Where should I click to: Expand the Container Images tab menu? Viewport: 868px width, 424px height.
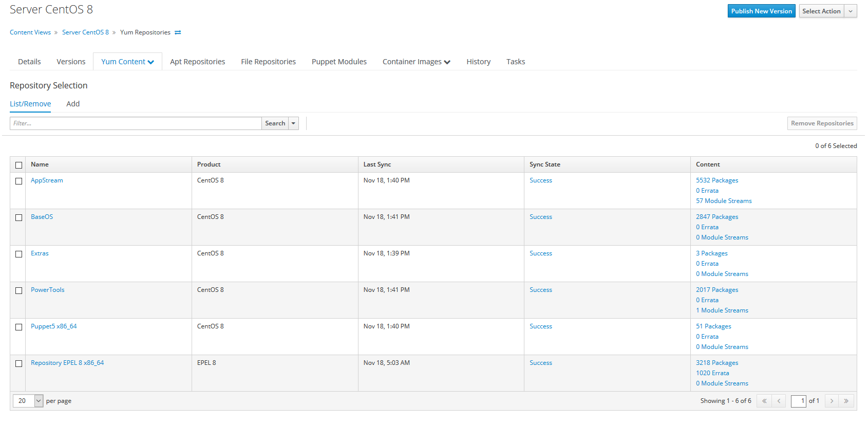coord(417,62)
